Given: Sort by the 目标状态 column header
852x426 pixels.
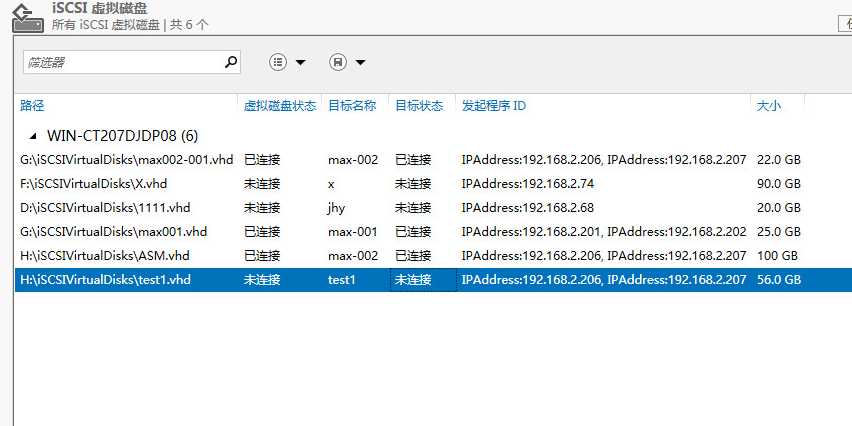Looking at the screenshot, I should point(418,105).
